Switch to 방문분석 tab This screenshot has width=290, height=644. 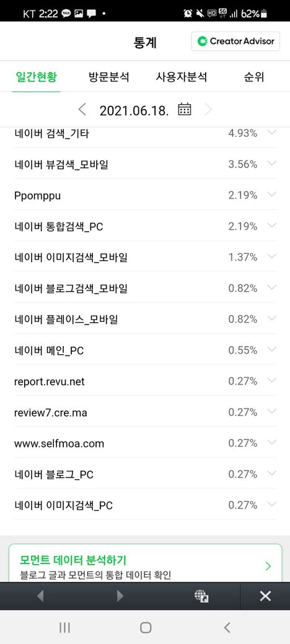click(x=109, y=77)
